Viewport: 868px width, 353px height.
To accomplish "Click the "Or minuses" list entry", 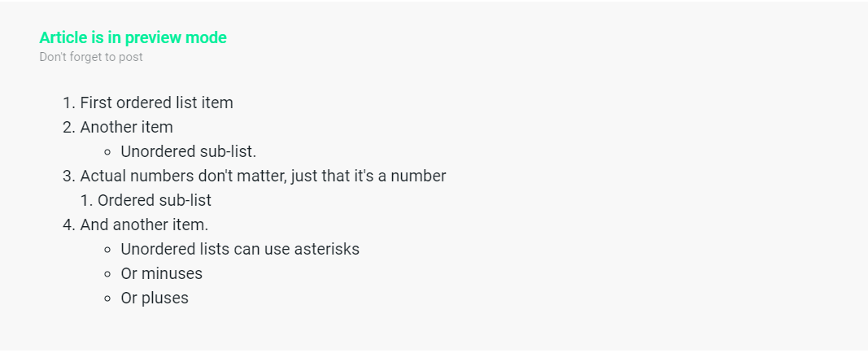I will tap(161, 273).
